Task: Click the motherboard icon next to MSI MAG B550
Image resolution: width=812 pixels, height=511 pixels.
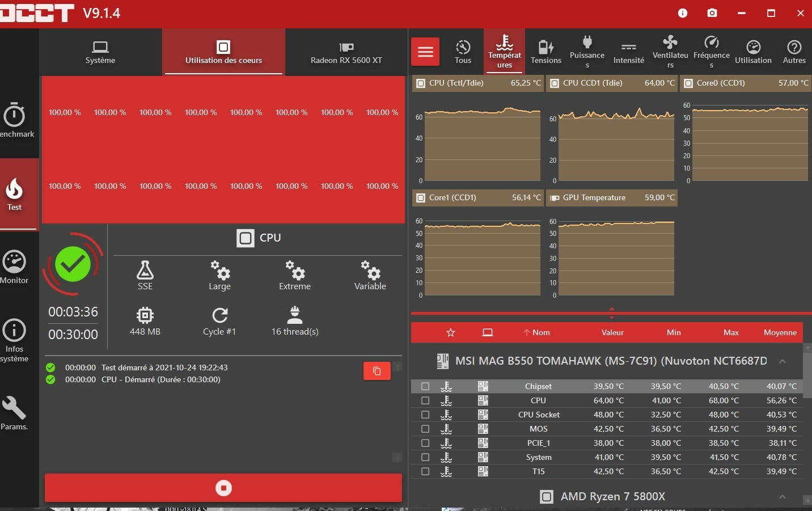Action: 443,361
